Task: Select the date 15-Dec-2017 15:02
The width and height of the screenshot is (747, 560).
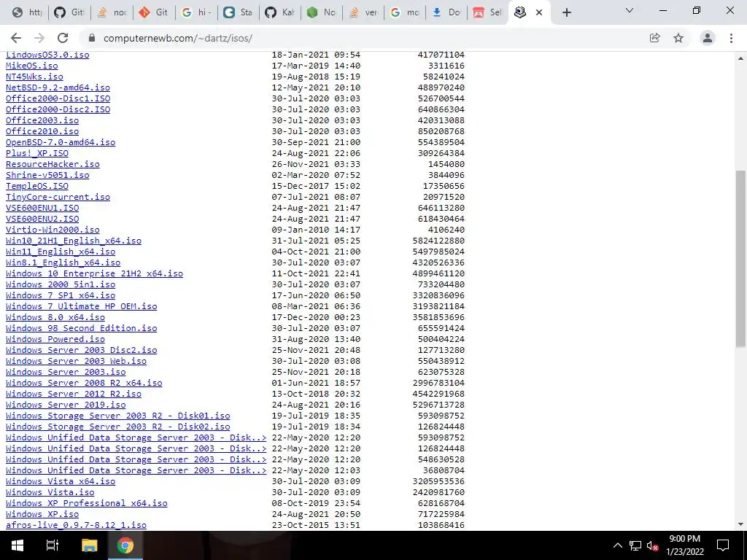Action: [x=316, y=186]
